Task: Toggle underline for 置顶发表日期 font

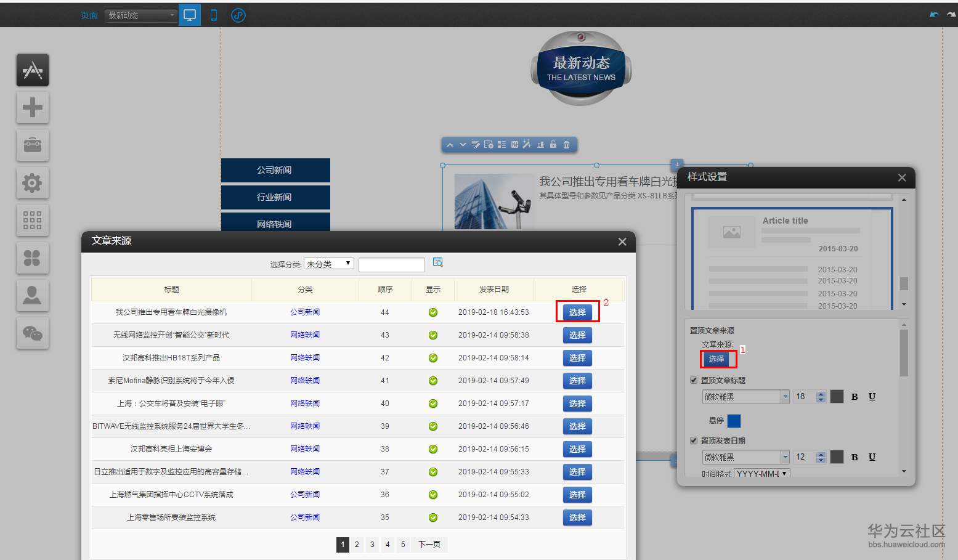Action: pyautogui.click(x=872, y=457)
